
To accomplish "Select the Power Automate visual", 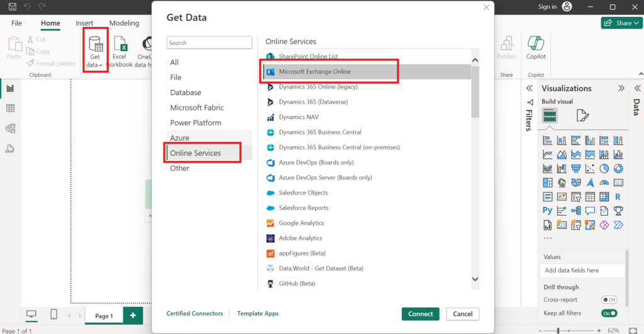I will (618, 225).
